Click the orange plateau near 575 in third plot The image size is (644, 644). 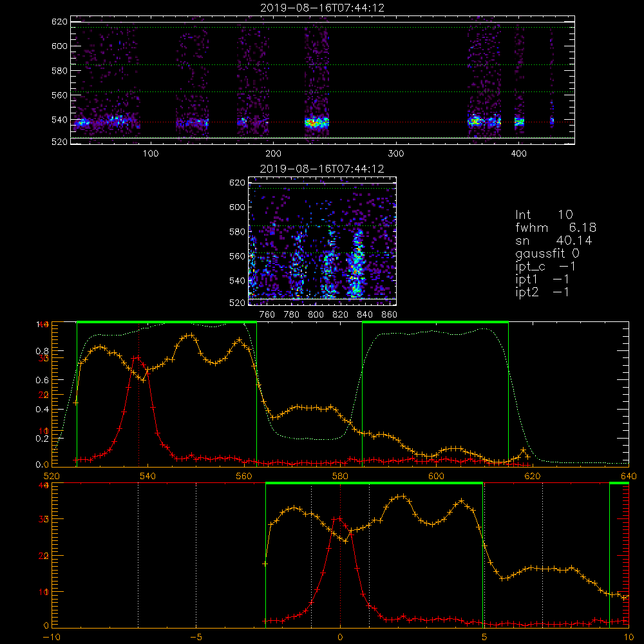coord(314,408)
